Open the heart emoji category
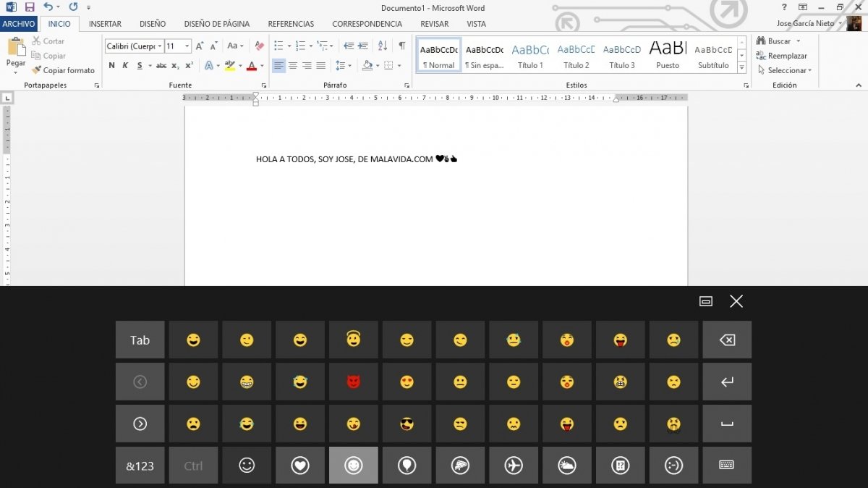 click(x=300, y=466)
